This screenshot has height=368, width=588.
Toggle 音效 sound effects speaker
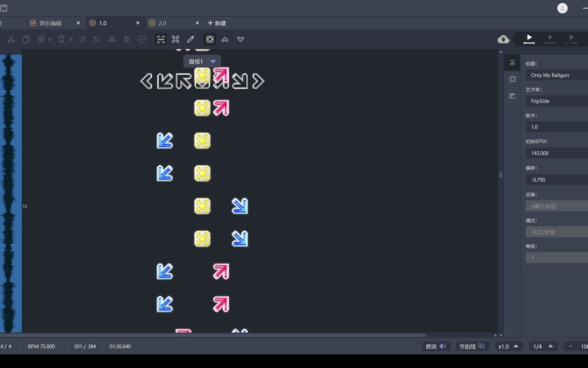[x=436, y=346]
